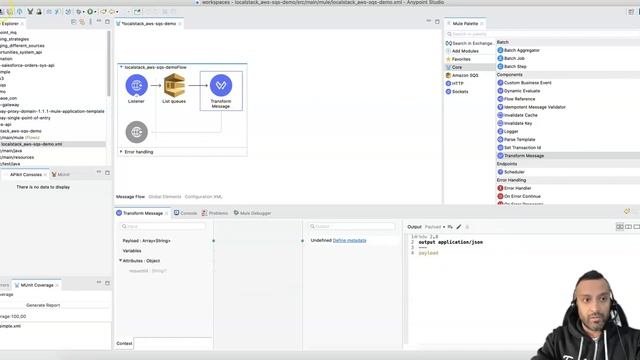The height and width of the screenshot is (360, 640).
Task: Collapse Attributes : Object tree node
Action: (120, 260)
